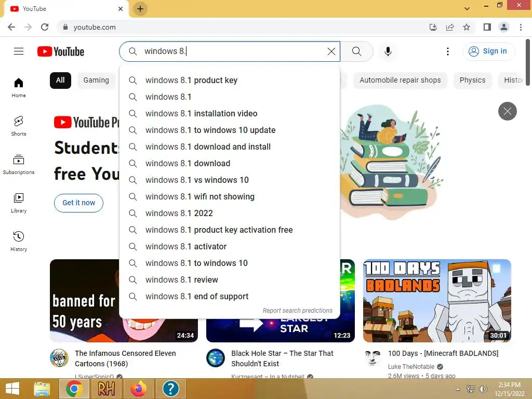
Task: Open the Chrome profile avatar
Action: pyautogui.click(x=504, y=27)
